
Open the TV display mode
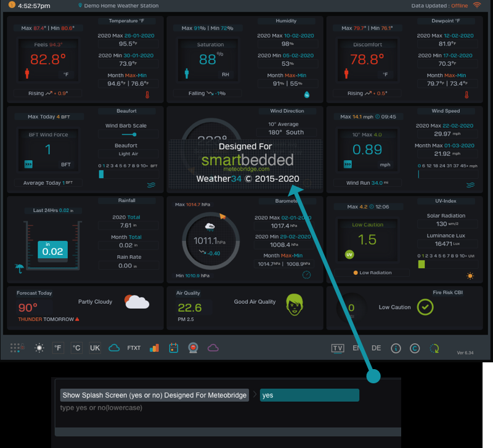pyautogui.click(x=338, y=348)
